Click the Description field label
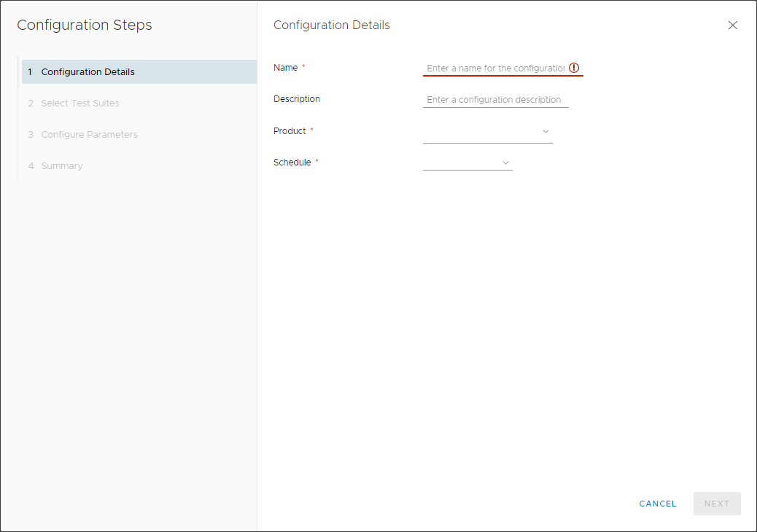The height and width of the screenshot is (532, 757). pos(296,99)
